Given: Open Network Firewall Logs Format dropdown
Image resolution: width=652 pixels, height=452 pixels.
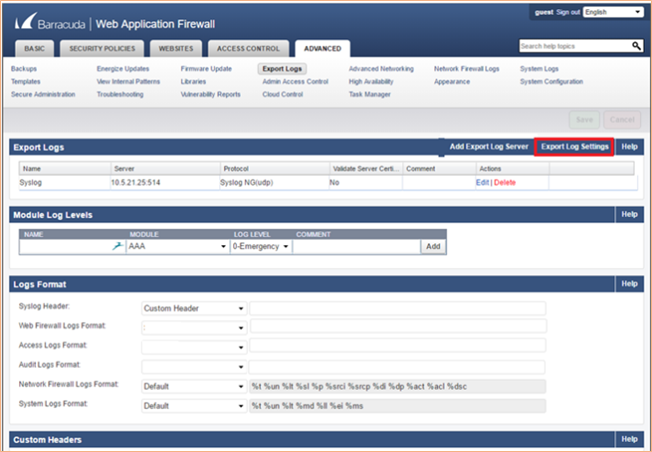Looking at the screenshot, I should coord(194,386).
